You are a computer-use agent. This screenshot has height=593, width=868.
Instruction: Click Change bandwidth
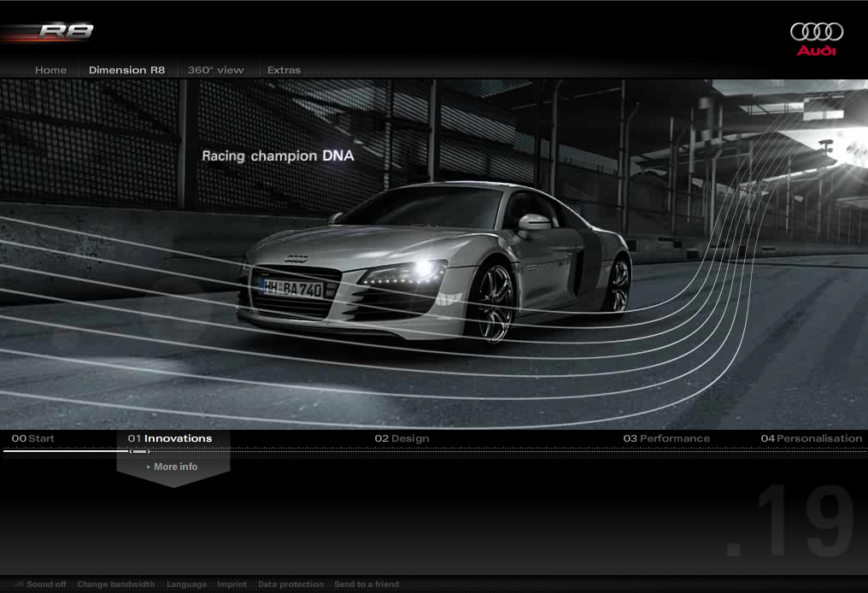(115, 584)
